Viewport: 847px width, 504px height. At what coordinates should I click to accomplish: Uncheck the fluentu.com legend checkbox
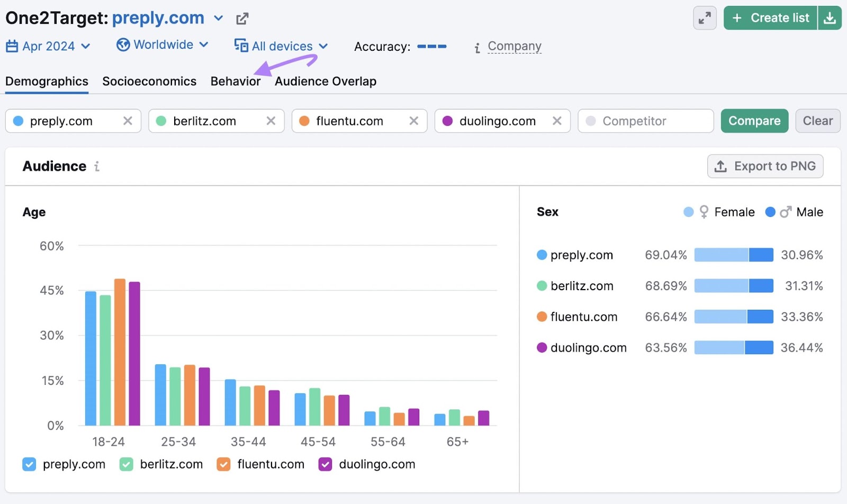coord(224,464)
